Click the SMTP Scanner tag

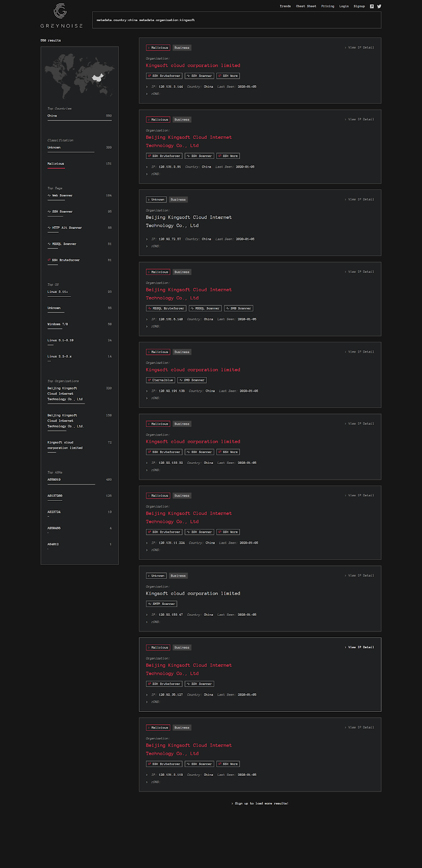pos(162,604)
